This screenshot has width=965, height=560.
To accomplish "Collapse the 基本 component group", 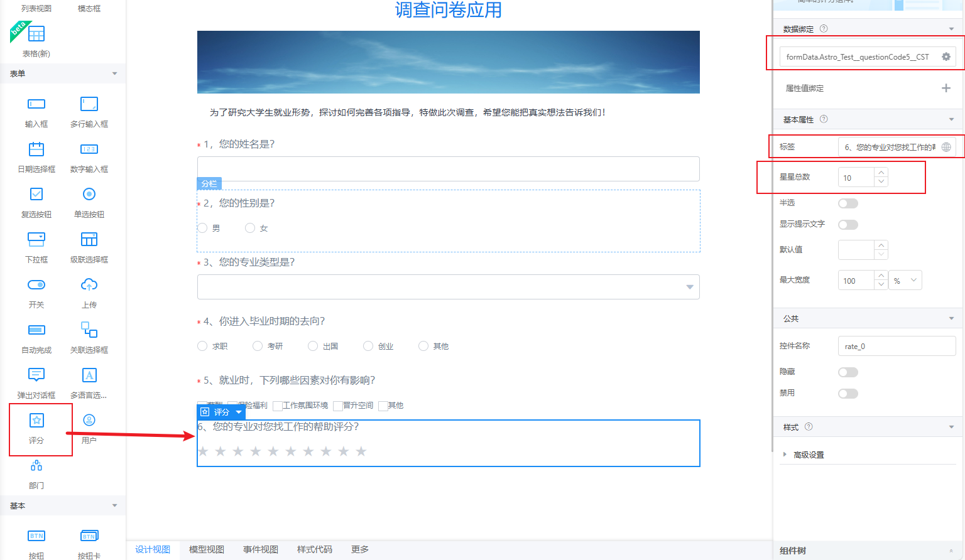I will [114, 505].
